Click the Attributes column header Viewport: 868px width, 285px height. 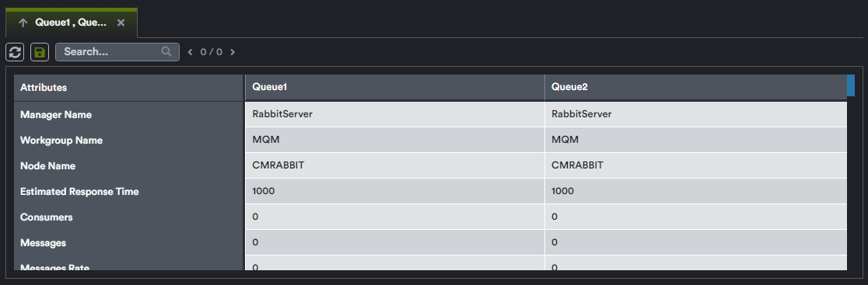tap(129, 88)
